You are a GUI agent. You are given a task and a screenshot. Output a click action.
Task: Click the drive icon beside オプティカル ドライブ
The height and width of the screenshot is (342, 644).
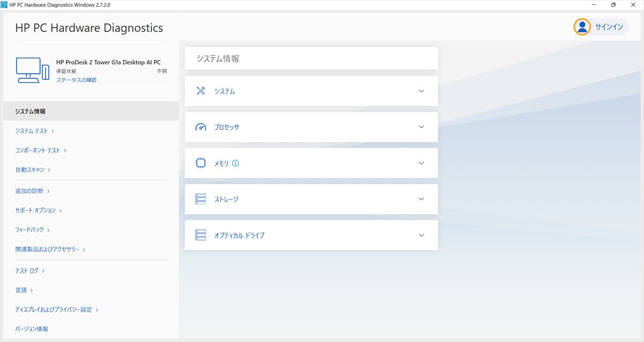[201, 235]
